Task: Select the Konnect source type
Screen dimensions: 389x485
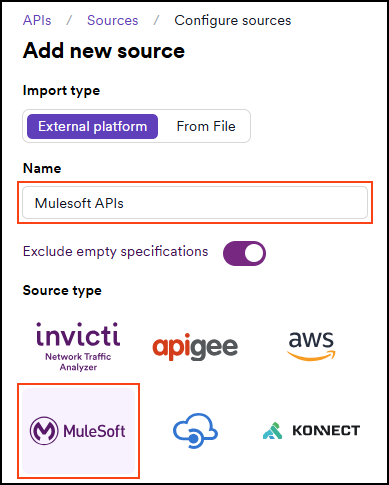Action: [x=311, y=431]
